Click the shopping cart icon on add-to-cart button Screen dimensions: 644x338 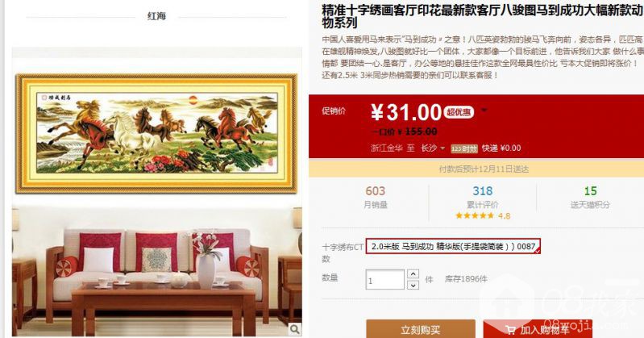click(510, 330)
